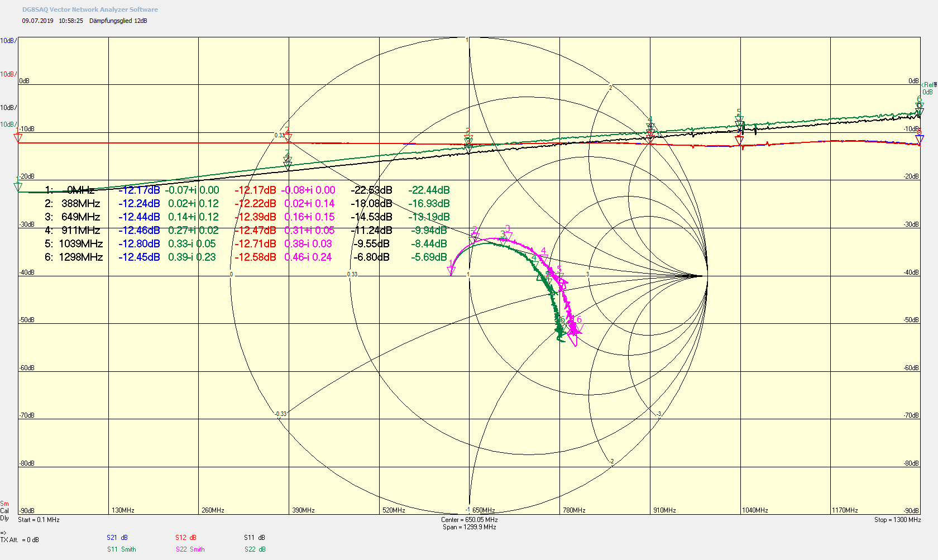The width and height of the screenshot is (938, 560).
Task: Click the green 10dB/ scale label
Action: coord(8,125)
